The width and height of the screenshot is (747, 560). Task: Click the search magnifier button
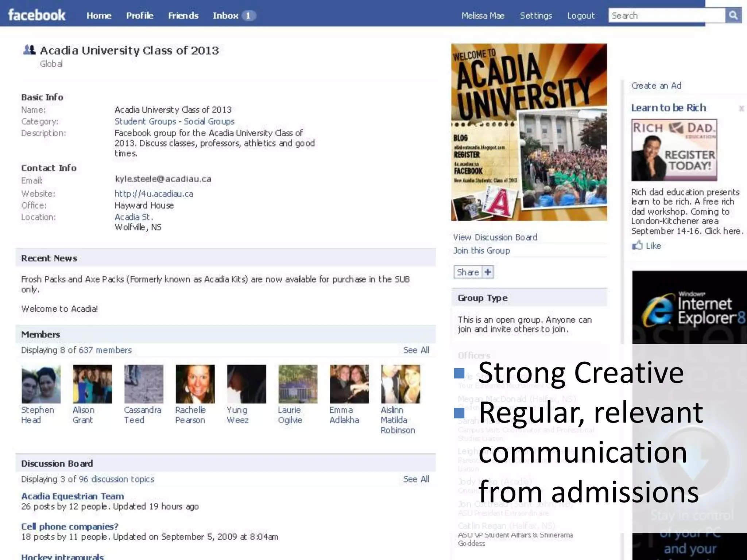pos(733,15)
